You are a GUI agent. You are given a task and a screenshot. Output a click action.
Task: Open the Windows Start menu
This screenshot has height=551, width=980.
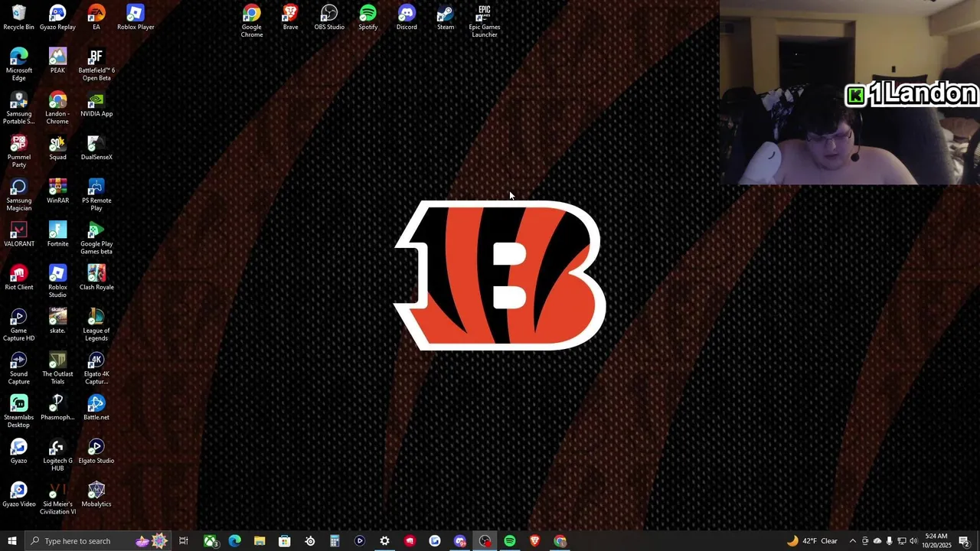11,541
